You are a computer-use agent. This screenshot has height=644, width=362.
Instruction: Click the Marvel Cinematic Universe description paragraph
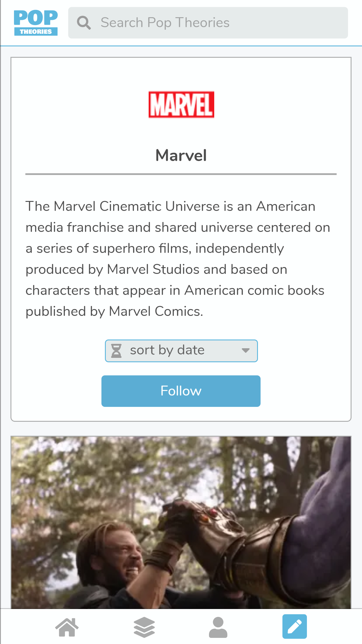tap(178, 259)
